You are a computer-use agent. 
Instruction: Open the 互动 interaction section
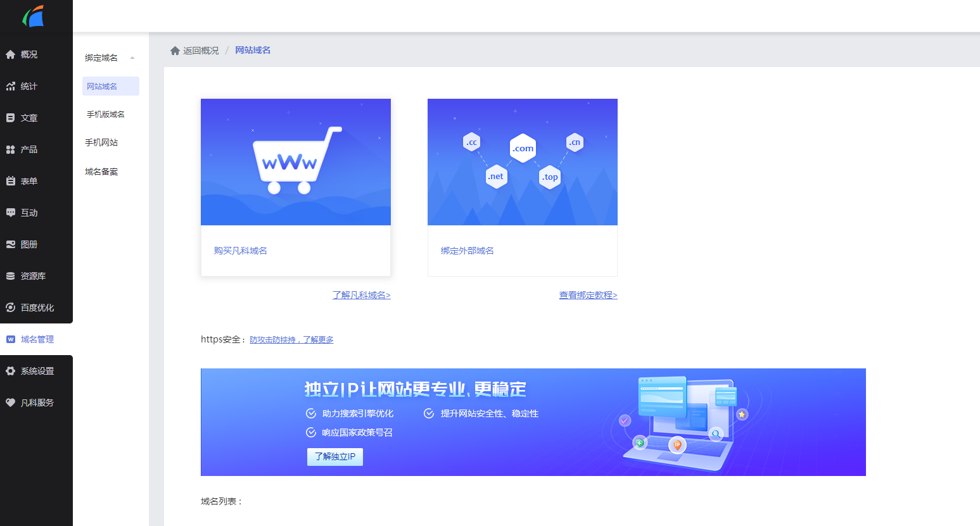tap(25, 213)
